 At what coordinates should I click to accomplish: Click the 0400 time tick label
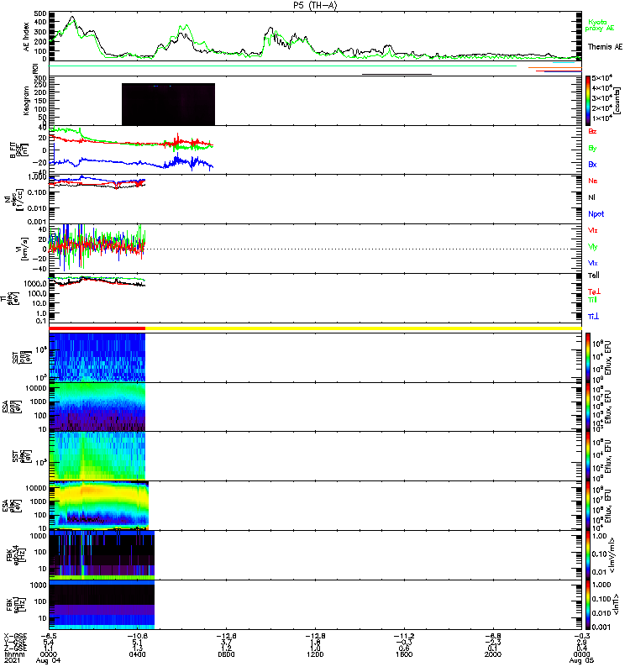coord(137,654)
